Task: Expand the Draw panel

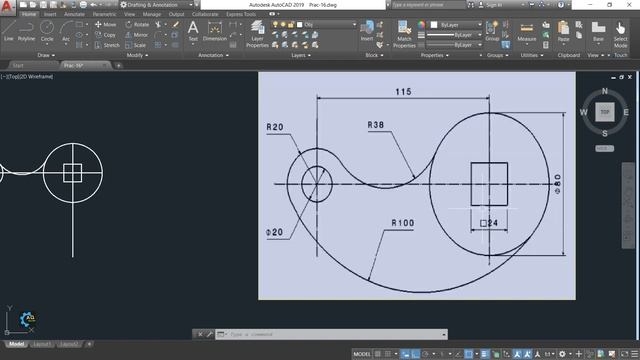Action: click(x=46, y=55)
